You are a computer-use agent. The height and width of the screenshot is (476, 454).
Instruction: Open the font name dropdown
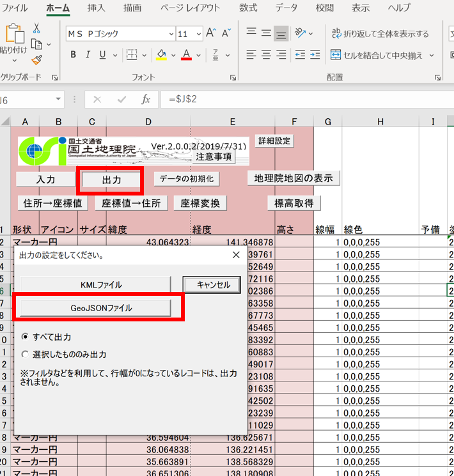tap(172, 34)
